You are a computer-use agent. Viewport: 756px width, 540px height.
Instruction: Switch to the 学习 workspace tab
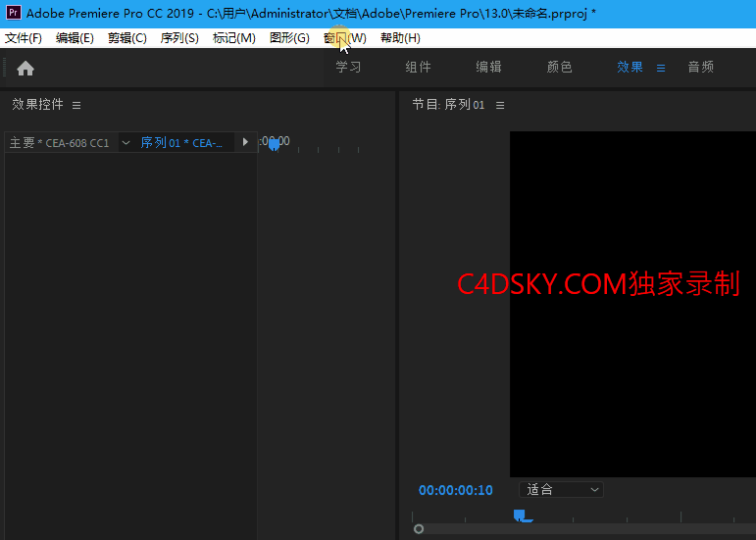(x=348, y=67)
